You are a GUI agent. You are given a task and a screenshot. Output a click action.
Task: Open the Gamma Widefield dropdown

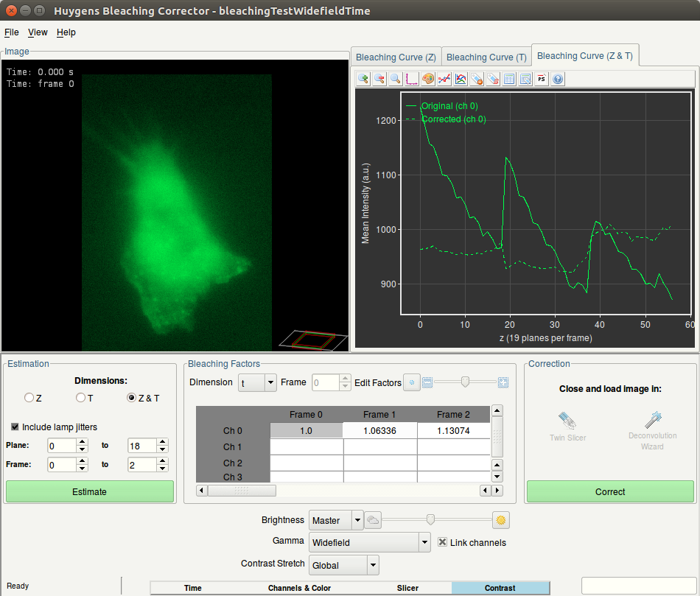click(x=424, y=542)
